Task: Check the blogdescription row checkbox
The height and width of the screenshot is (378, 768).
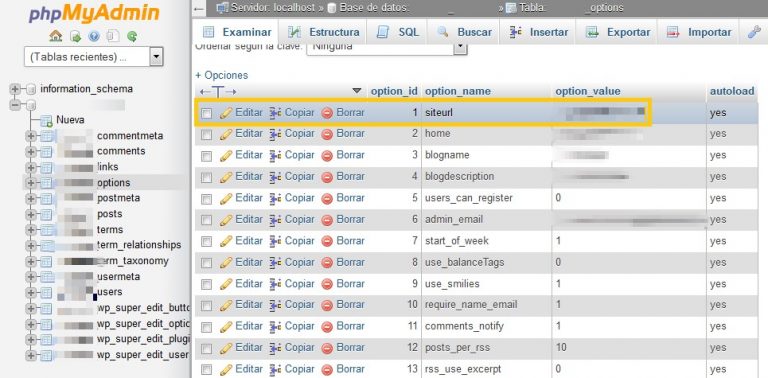Action: (x=207, y=178)
